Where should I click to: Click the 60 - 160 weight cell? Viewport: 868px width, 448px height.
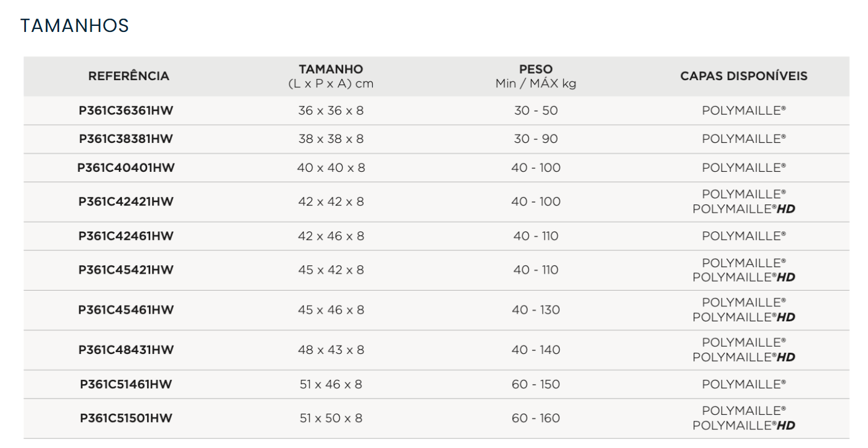536,418
